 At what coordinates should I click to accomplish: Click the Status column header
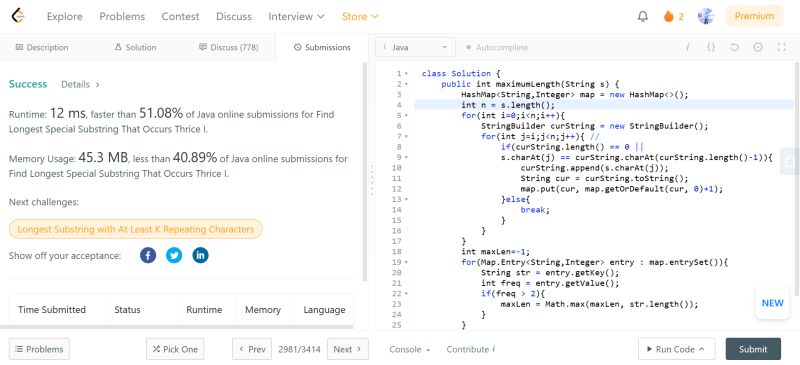pos(127,310)
